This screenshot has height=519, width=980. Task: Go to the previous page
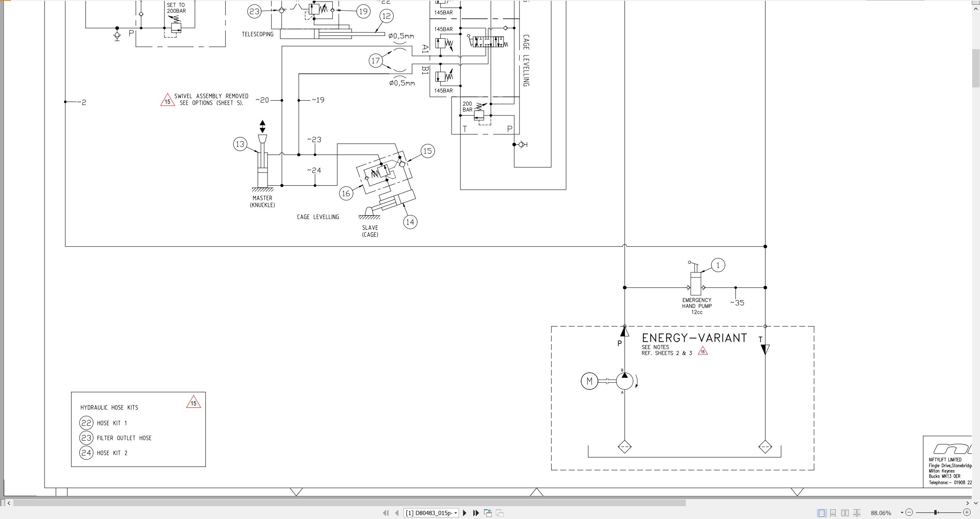[397, 513]
